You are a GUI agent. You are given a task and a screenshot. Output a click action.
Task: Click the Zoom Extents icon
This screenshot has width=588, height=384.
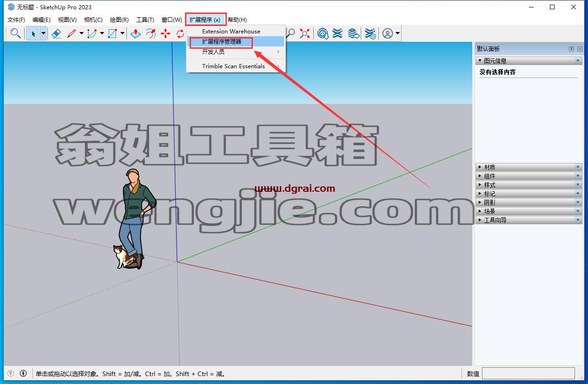click(305, 33)
